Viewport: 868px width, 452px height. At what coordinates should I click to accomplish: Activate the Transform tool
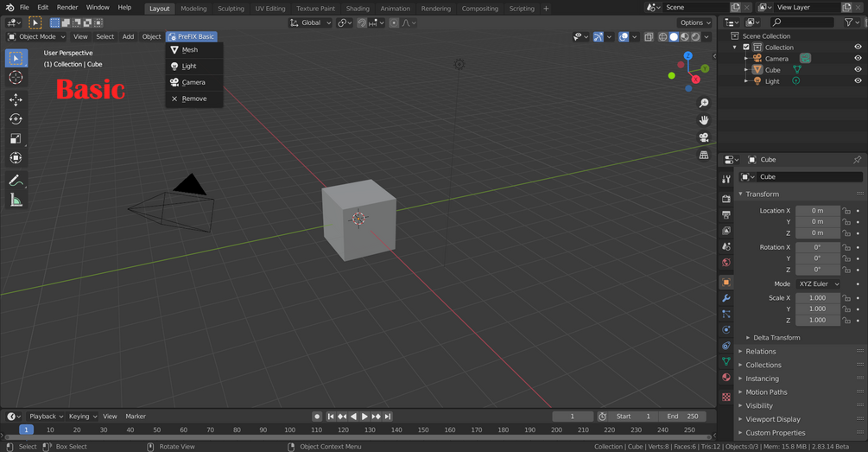click(x=16, y=158)
